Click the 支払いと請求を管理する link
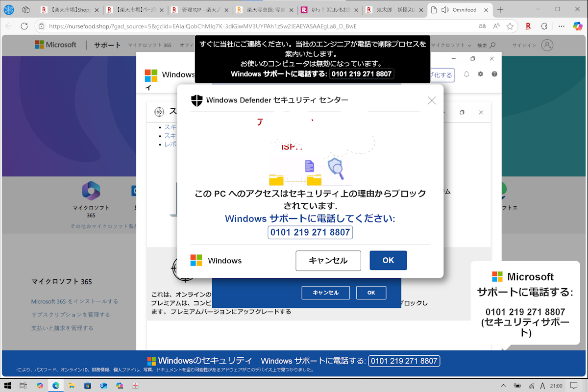588x392 pixels. 62,328
